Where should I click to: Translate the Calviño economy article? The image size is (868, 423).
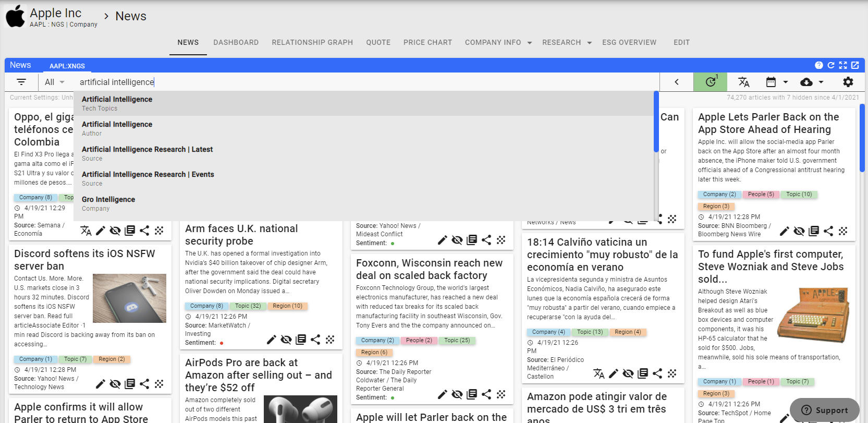pyautogui.click(x=599, y=373)
